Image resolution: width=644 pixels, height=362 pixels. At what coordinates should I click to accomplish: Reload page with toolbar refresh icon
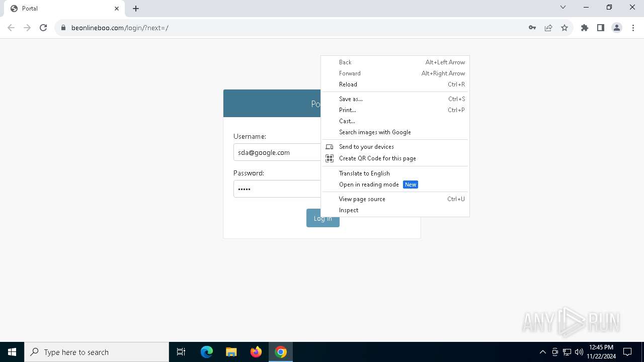43,28
